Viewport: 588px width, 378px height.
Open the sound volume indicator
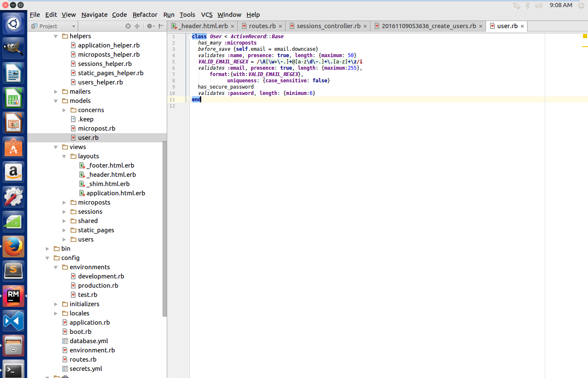pos(539,5)
